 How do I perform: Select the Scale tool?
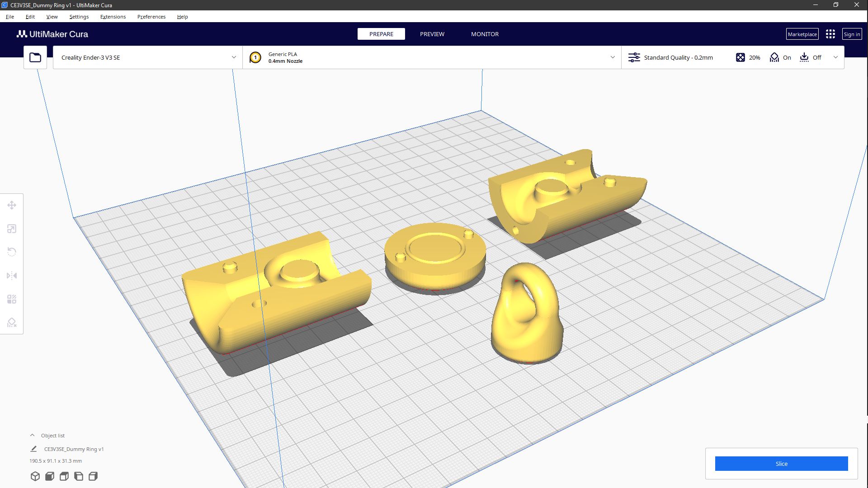(12, 229)
